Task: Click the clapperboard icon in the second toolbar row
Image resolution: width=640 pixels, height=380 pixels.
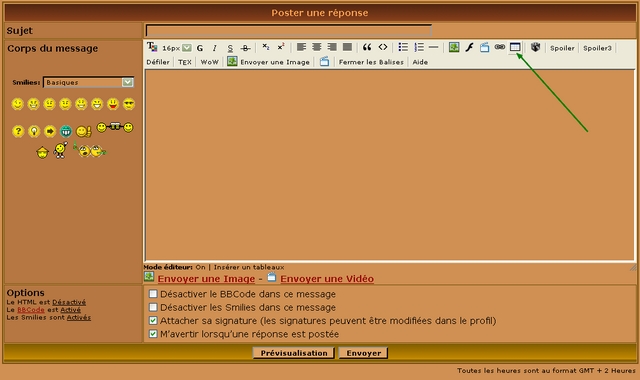Action: [x=324, y=62]
